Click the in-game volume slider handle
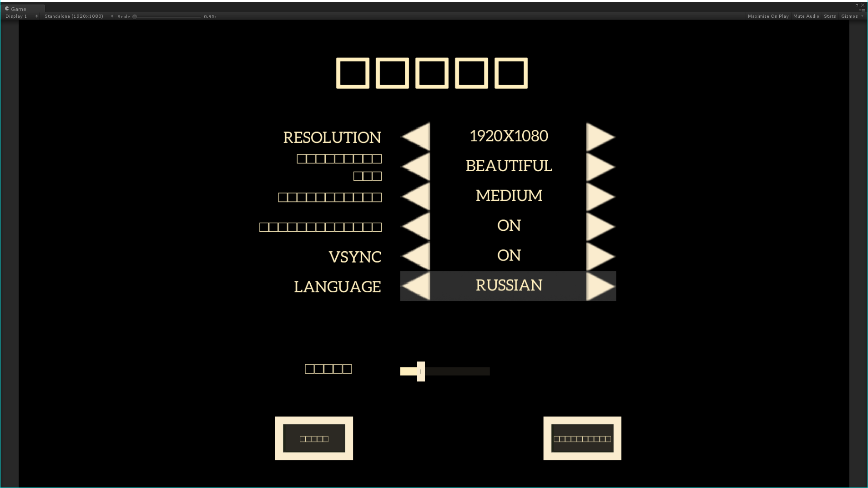The image size is (868, 488). point(421,371)
